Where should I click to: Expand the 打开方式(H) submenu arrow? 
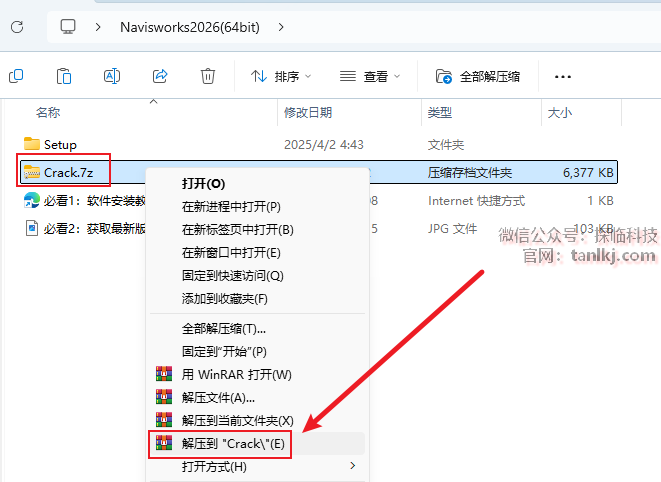pos(353,466)
